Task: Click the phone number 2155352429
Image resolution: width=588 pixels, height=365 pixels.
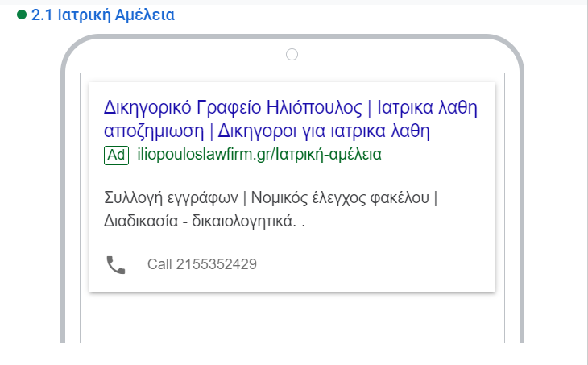Action: (x=216, y=264)
